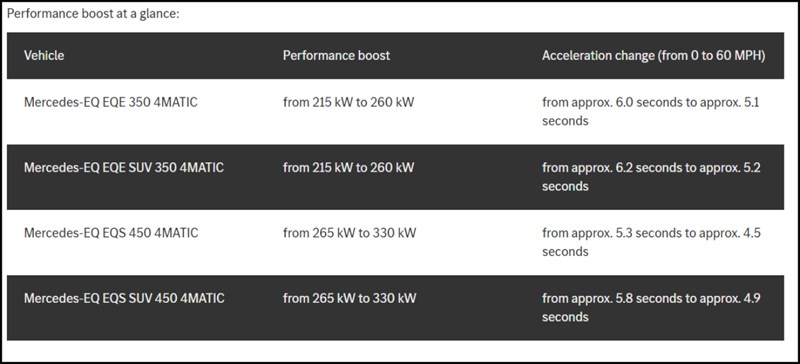Image resolution: width=800 pixels, height=364 pixels.
Task: Click EQE SUV 350 performance boost value
Action: (348, 167)
